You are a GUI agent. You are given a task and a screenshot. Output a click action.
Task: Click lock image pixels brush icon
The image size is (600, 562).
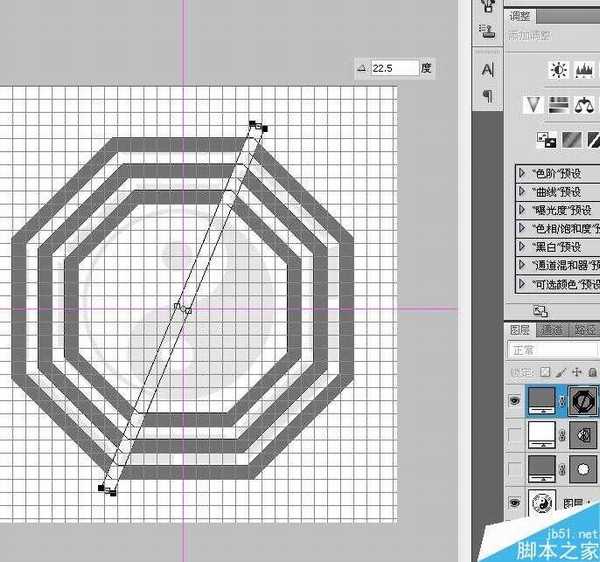click(561, 372)
